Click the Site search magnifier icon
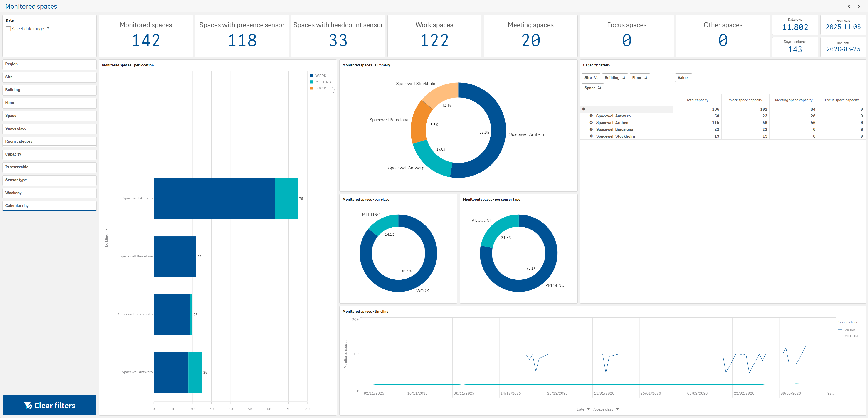Screen dimensions: 868x418 tap(596, 77)
